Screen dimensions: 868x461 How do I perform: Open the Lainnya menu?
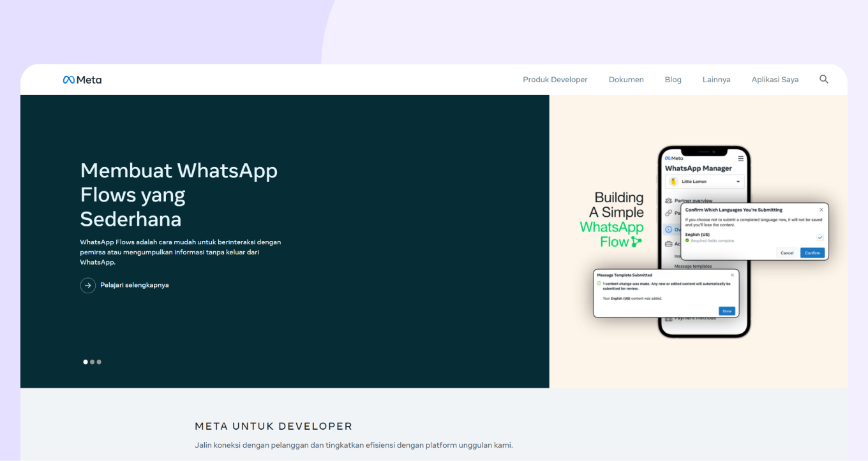[x=716, y=80]
